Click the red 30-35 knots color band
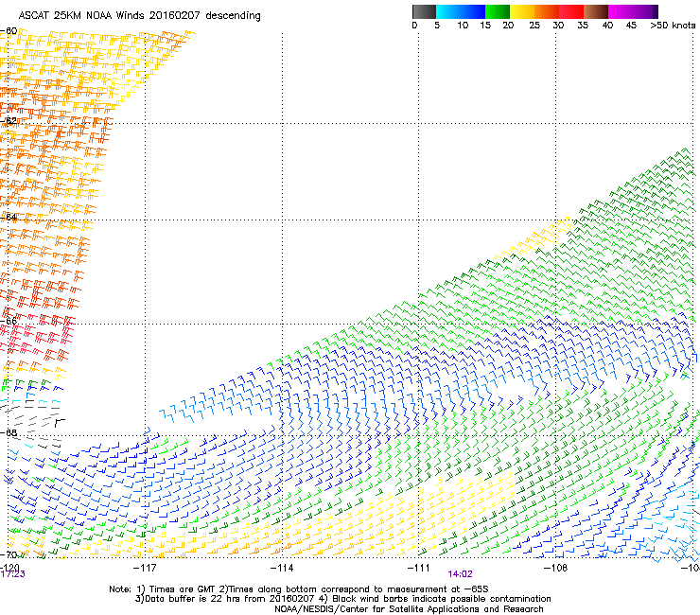The image size is (700, 615). [x=571, y=11]
